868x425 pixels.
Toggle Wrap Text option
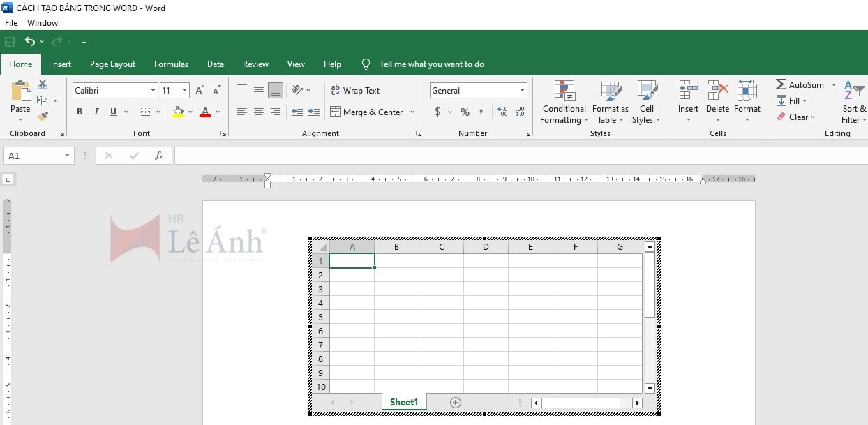pyautogui.click(x=355, y=91)
